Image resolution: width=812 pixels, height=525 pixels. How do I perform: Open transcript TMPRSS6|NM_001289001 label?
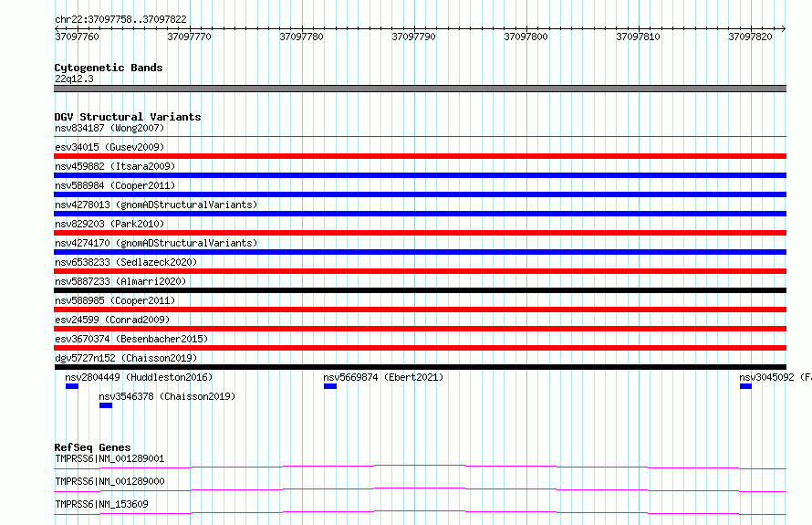click(109, 458)
